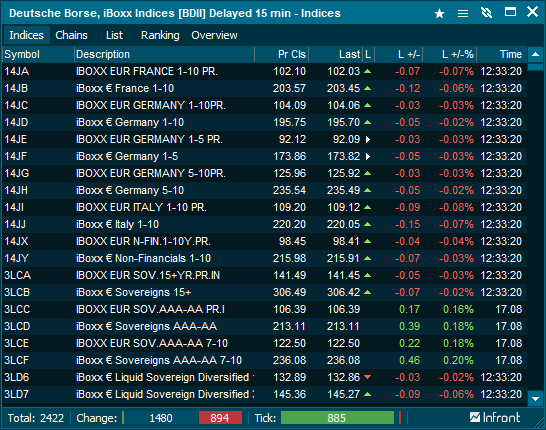
Task: Click the up tick arrow for 3LD7
Action: 367,394
